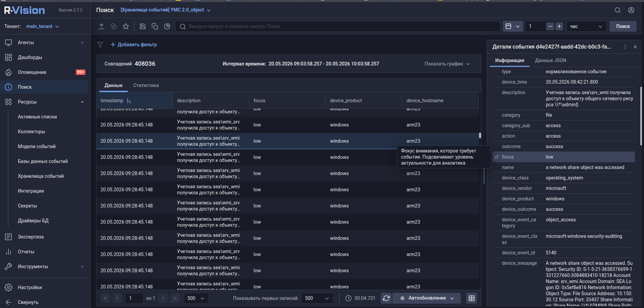Image resolution: width=644 pixels, height=308 pixels.
Task: Open the table columns layout icon
Action: 472,298
